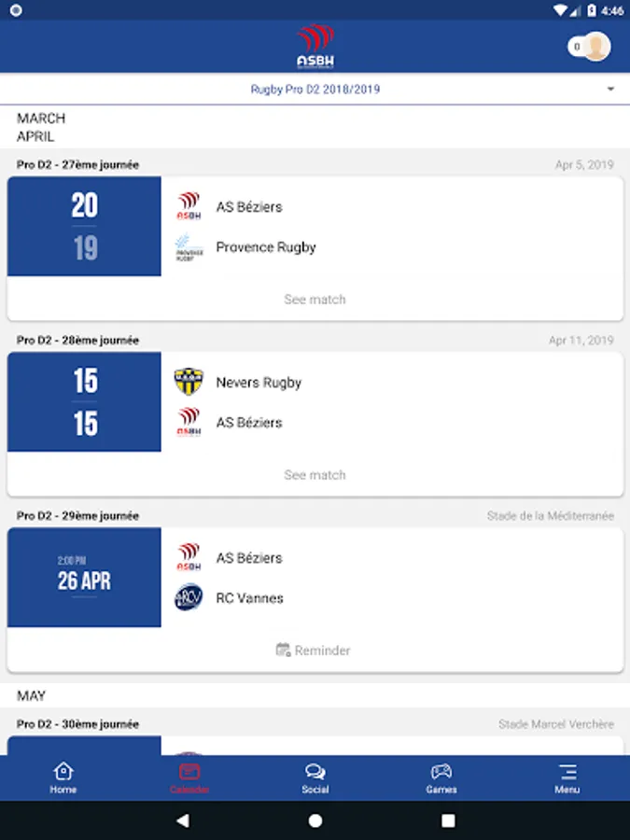The height and width of the screenshot is (840, 630).
Task: Open the Calendar tab
Action: click(x=189, y=777)
